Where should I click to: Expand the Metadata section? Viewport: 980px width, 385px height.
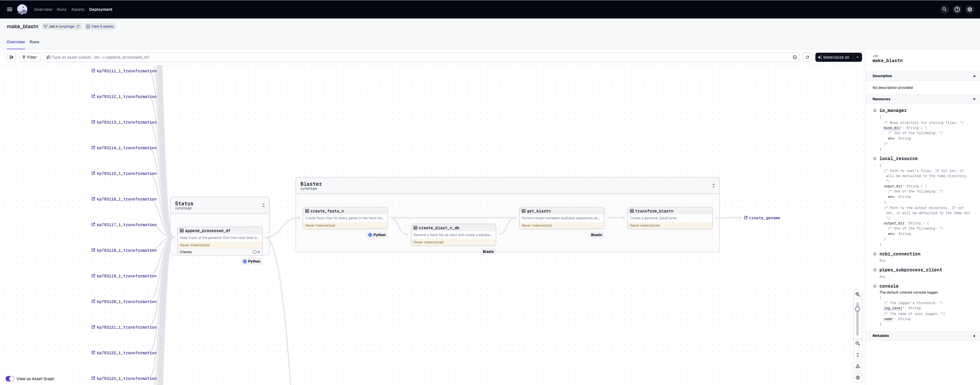(974, 336)
